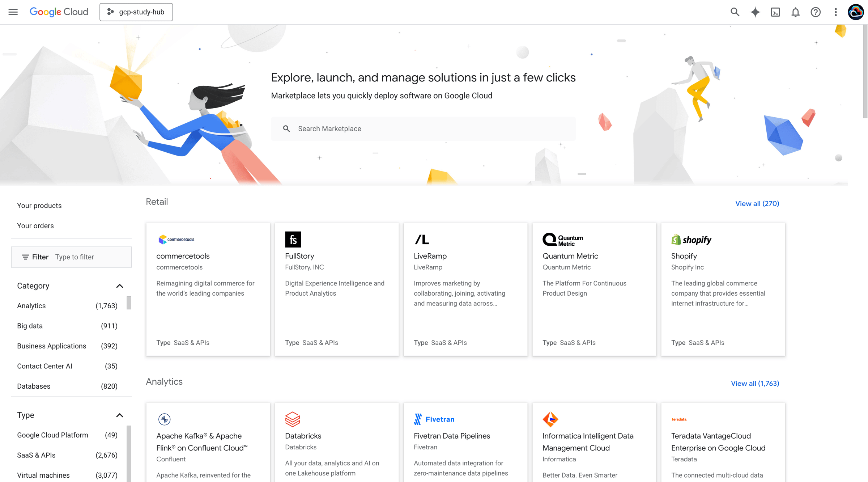Click the Quantum Metric logo
Viewport: 868px width, 482px height.
pyautogui.click(x=563, y=239)
